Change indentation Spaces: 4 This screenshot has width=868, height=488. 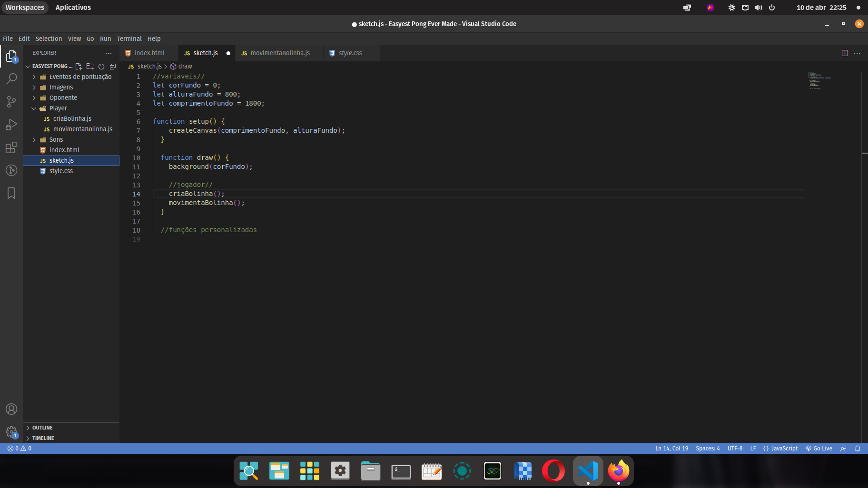[x=708, y=449]
